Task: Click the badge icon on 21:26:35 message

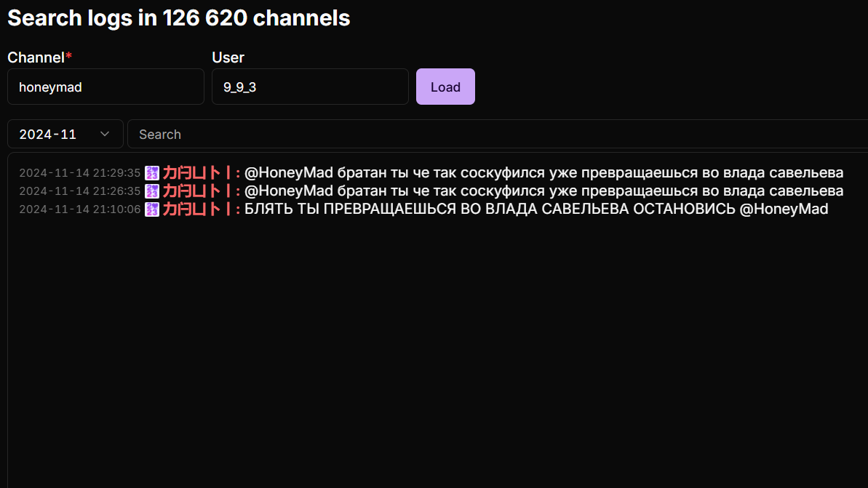Action: pos(151,191)
